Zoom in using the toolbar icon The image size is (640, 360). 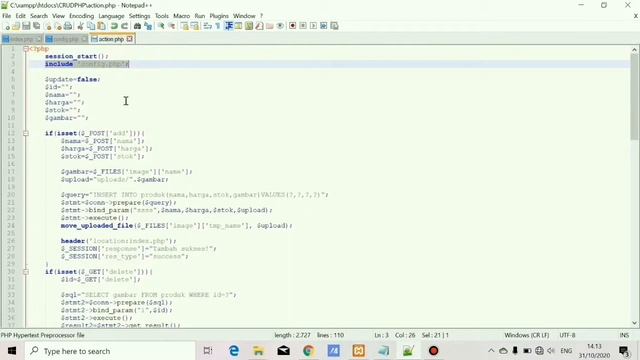[x=161, y=26]
